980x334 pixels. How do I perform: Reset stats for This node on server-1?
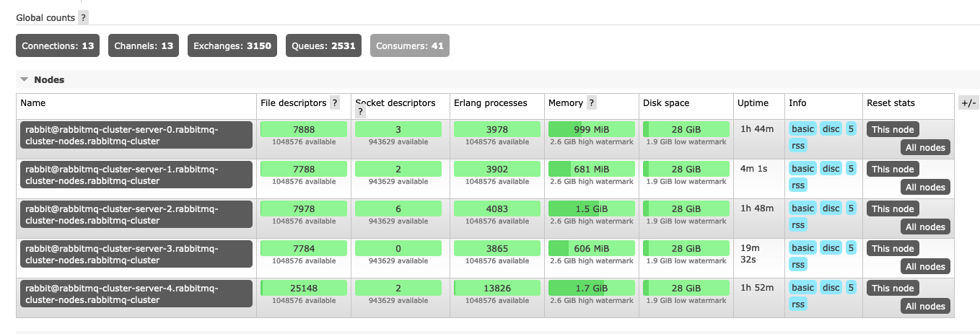tap(893, 170)
